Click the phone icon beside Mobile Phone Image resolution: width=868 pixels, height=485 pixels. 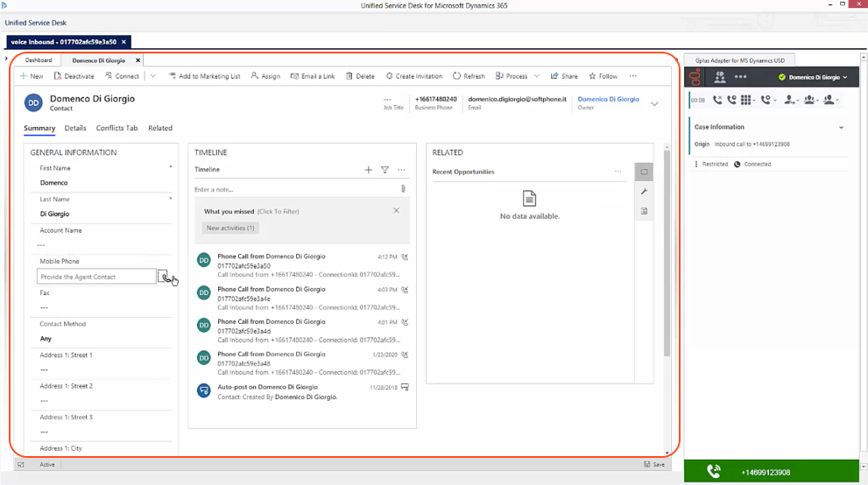(x=164, y=277)
